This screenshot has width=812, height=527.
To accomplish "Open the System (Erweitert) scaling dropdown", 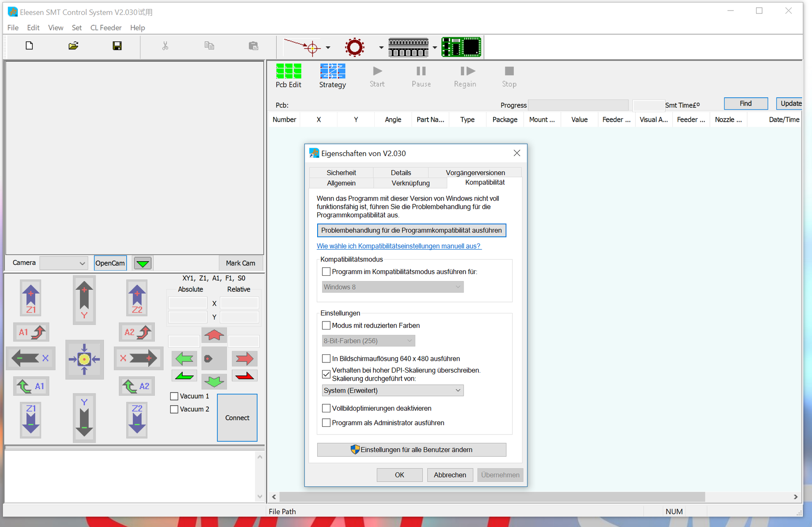I will point(392,390).
